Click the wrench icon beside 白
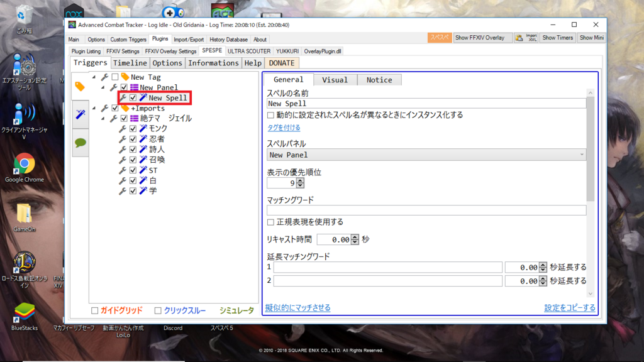The height and width of the screenshot is (362, 644). pyautogui.click(x=123, y=180)
